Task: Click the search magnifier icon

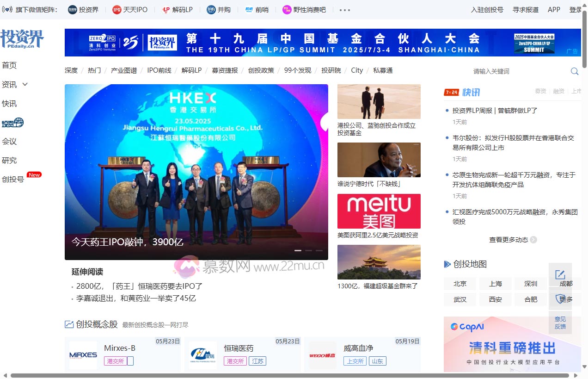Action: pyautogui.click(x=575, y=71)
